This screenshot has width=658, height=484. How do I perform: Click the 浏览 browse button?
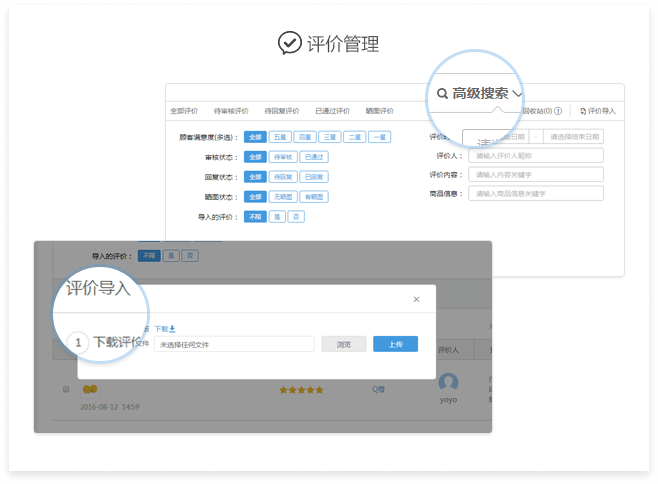coord(343,344)
